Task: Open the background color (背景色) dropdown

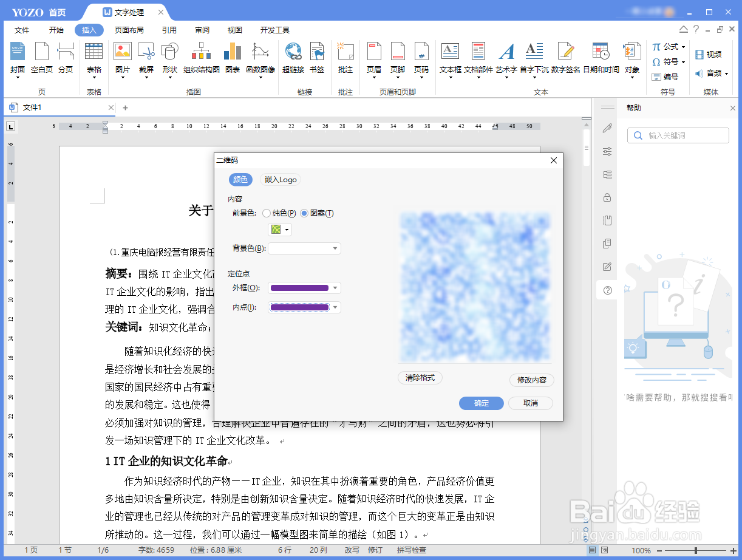Action: click(335, 248)
